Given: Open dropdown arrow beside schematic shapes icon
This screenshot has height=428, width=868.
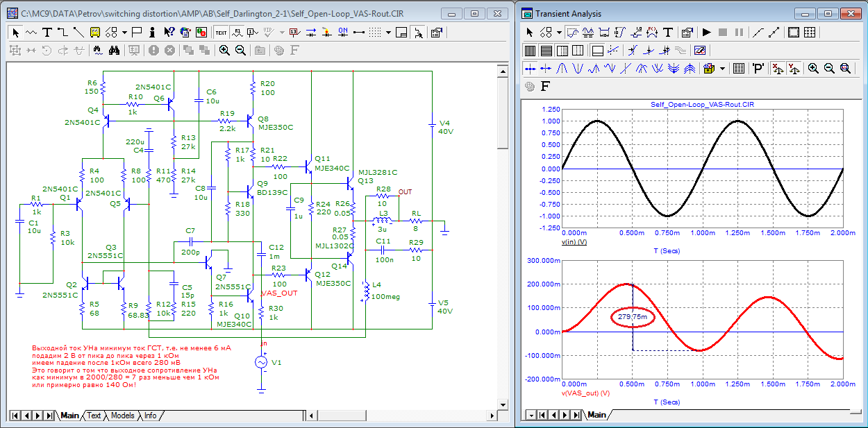Looking at the screenshot, I should click(x=124, y=32).
